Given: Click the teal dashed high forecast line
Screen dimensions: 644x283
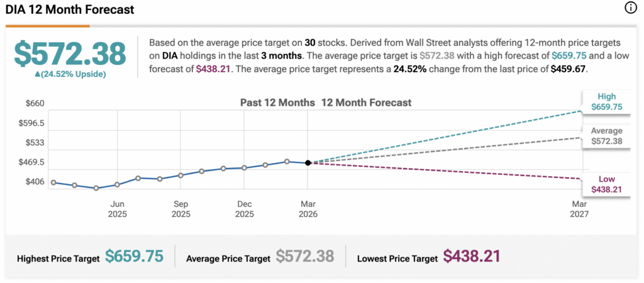Looking at the screenshot, I should 440,138.
